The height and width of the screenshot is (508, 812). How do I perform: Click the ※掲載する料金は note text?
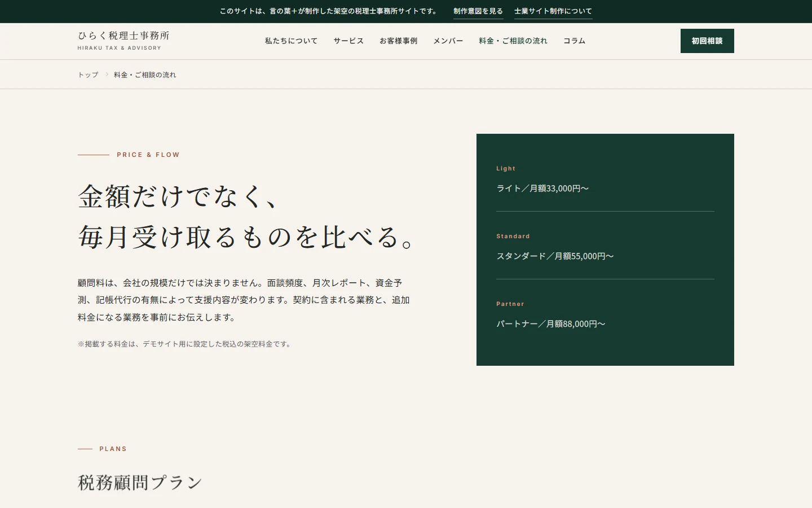(x=186, y=344)
